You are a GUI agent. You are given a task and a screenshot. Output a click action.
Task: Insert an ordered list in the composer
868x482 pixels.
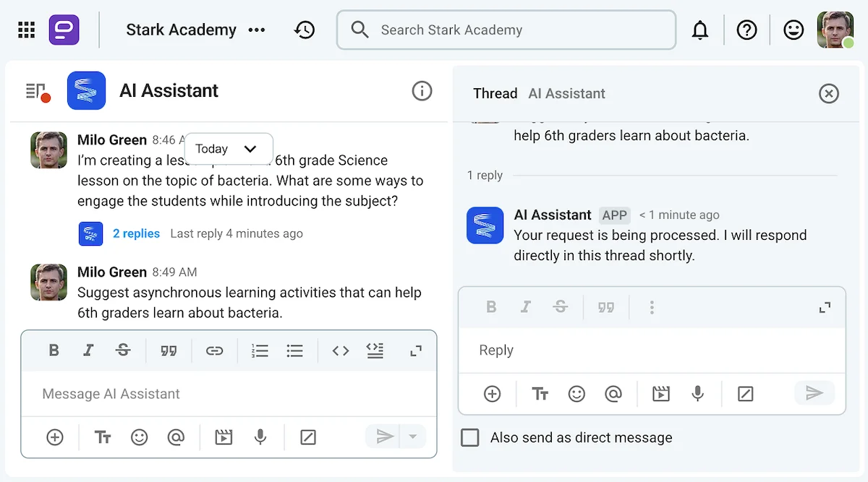[x=260, y=350]
